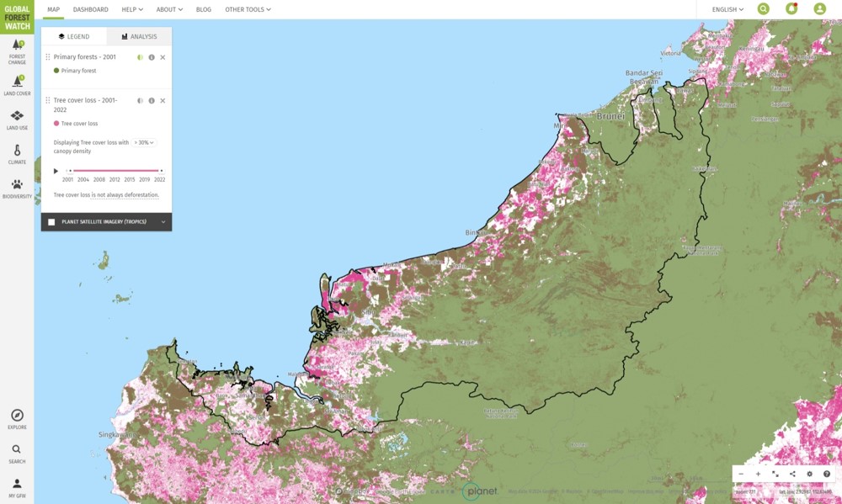This screenshot has width=842, height=504.
Task: Open the Blog link
Action: [204, 9]
